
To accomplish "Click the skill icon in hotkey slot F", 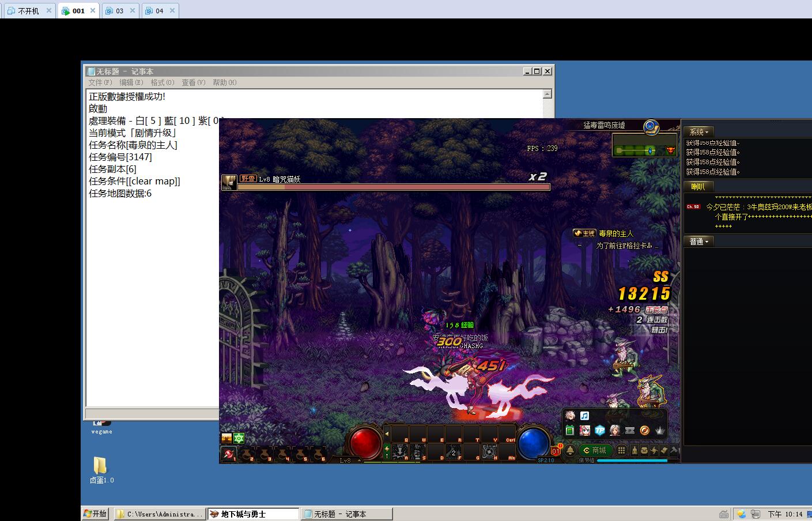I will pyautogui.click(x=454, y=451).
